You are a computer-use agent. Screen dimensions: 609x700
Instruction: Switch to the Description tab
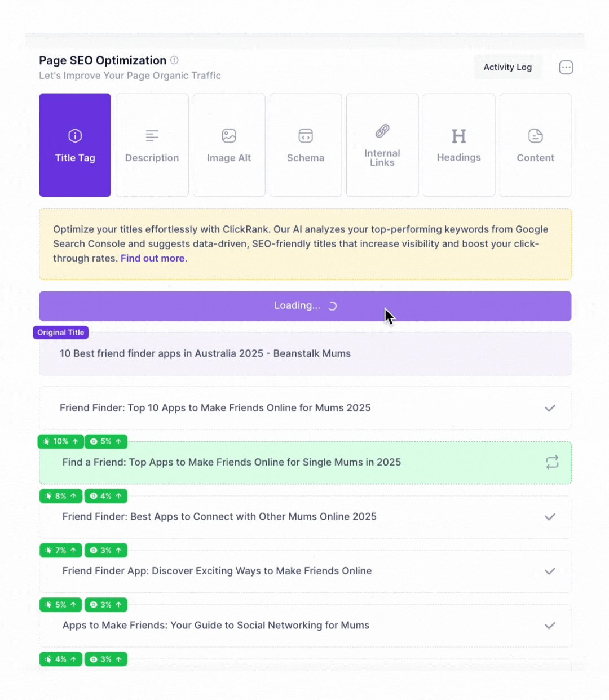152,145
